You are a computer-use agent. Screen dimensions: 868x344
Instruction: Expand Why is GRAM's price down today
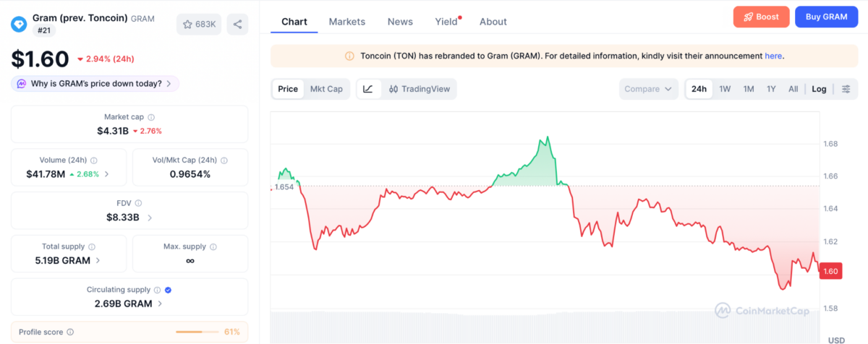point(95,84)
